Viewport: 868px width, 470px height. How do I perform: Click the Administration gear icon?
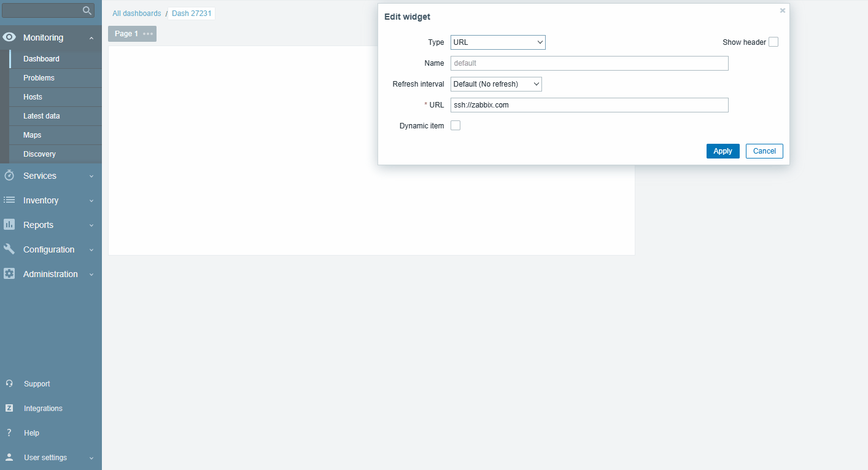pos(9,274)
